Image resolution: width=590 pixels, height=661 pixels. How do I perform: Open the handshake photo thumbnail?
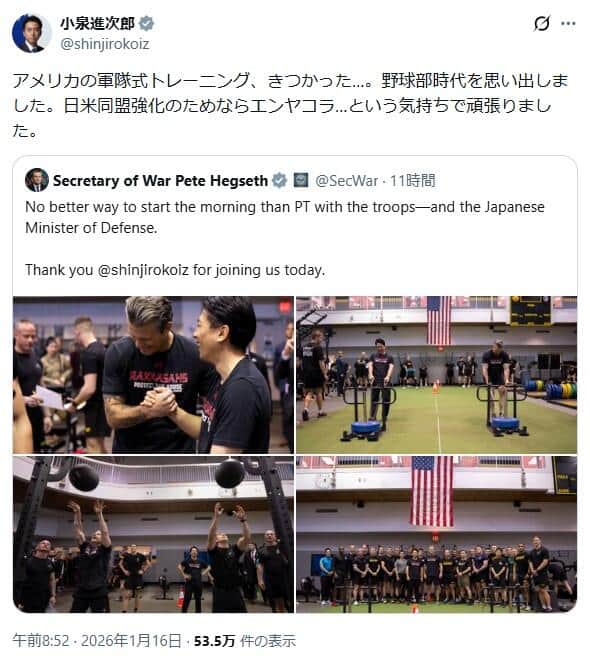coord(153,375)
